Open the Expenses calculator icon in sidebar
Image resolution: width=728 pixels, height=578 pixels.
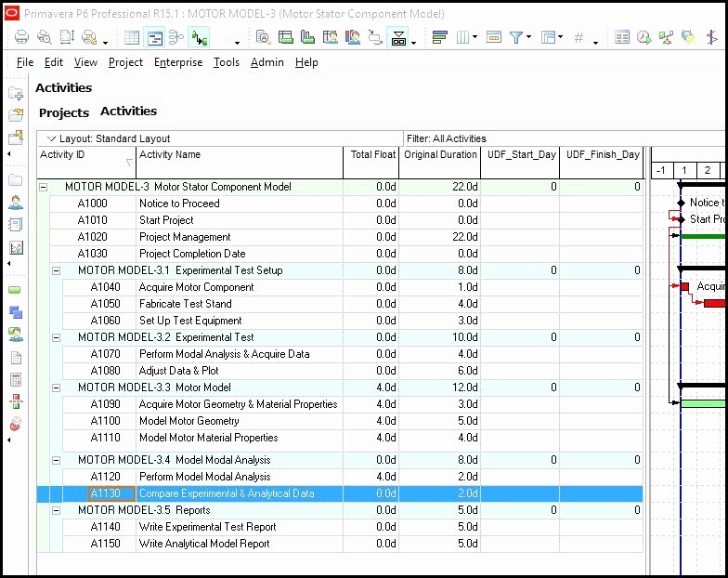pos(16,379)
